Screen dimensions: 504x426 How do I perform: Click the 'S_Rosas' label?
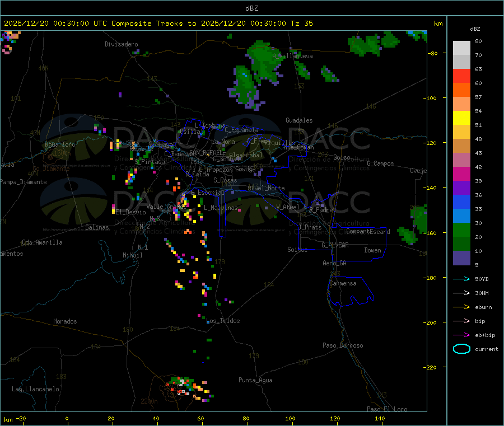pyautogui.click(x=225, y=180)
